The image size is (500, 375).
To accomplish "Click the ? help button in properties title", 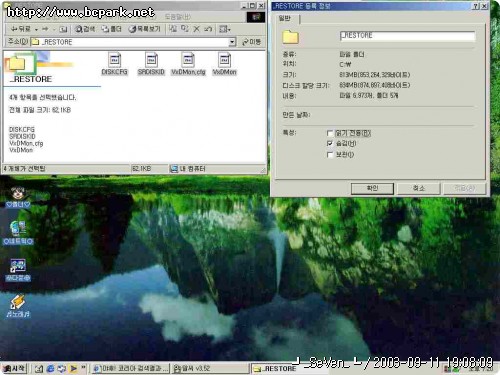I will click(x=476, y=6).
